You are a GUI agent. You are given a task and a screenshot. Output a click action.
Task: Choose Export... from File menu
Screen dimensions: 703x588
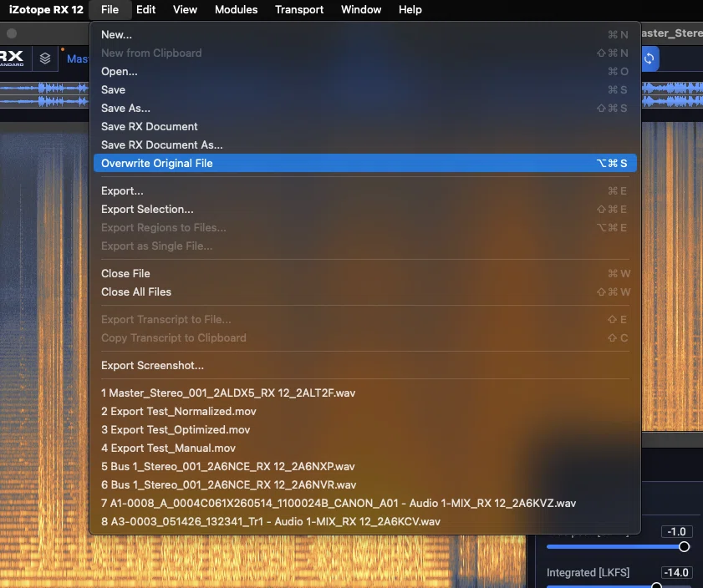point(365,190)
